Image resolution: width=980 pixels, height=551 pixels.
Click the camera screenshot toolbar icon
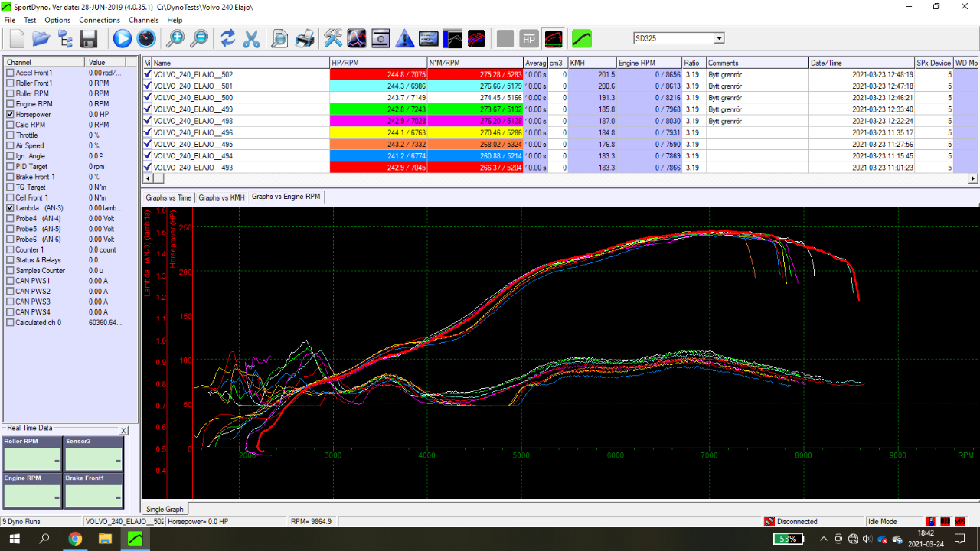point(381,38)
